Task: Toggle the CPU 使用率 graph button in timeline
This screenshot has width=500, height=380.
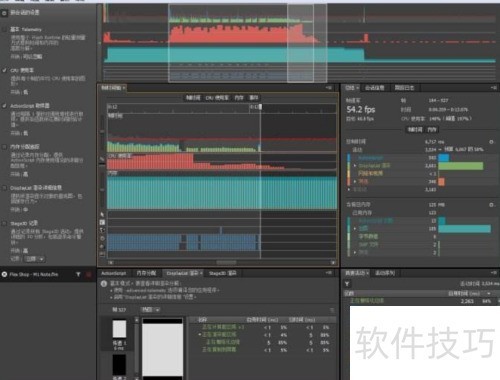Action: 217,98
